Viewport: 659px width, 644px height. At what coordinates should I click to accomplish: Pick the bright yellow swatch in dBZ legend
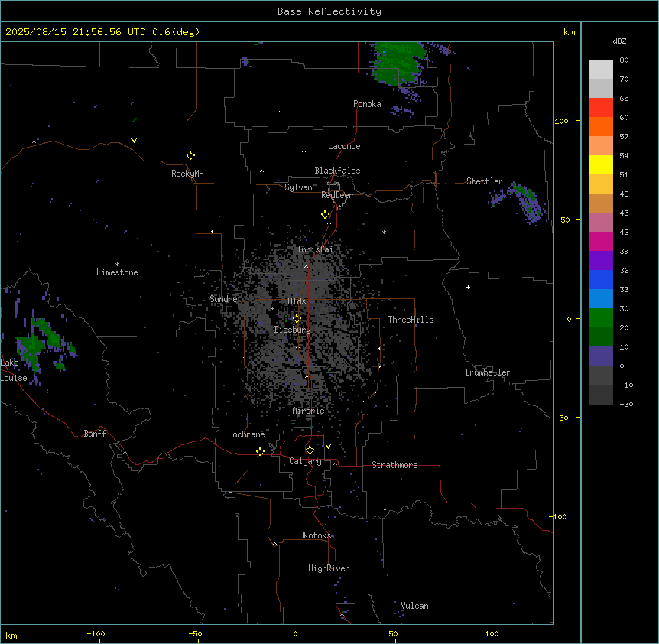(601, 164)
